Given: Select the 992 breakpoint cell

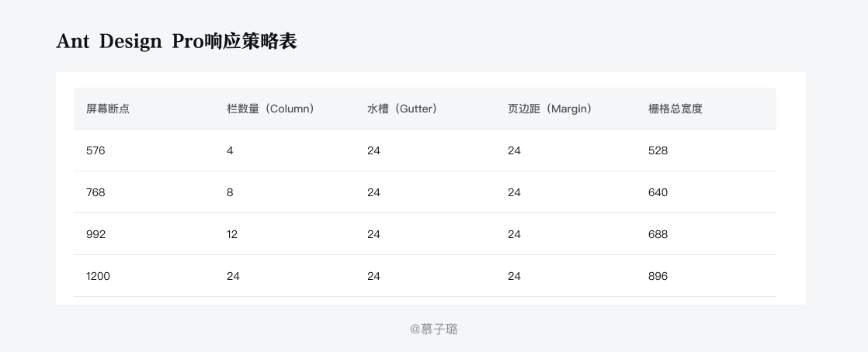Looking at the screenshot, I should pyautogui.click(x=95, y=234).
